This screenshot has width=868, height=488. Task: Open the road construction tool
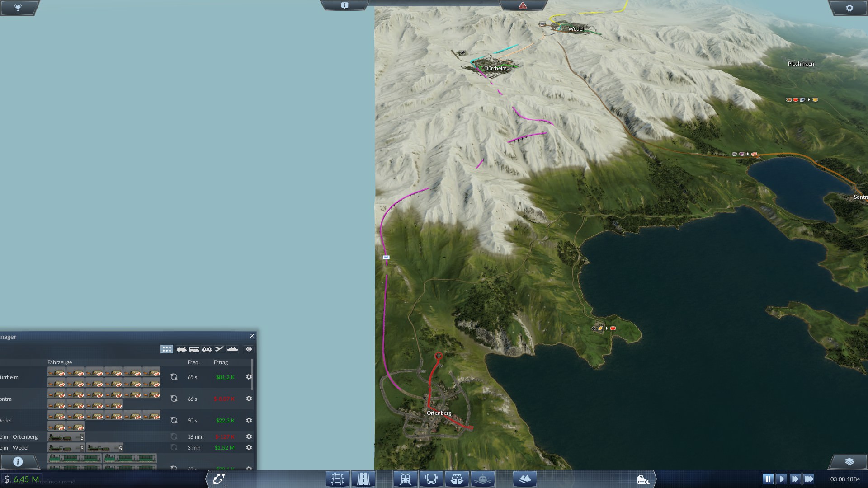[x=363, y=479]
